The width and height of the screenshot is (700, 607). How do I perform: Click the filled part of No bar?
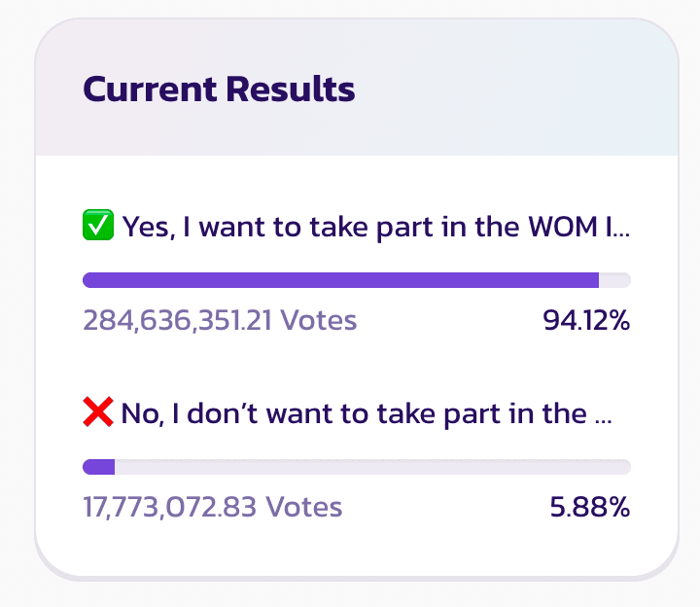click(98, 467)
